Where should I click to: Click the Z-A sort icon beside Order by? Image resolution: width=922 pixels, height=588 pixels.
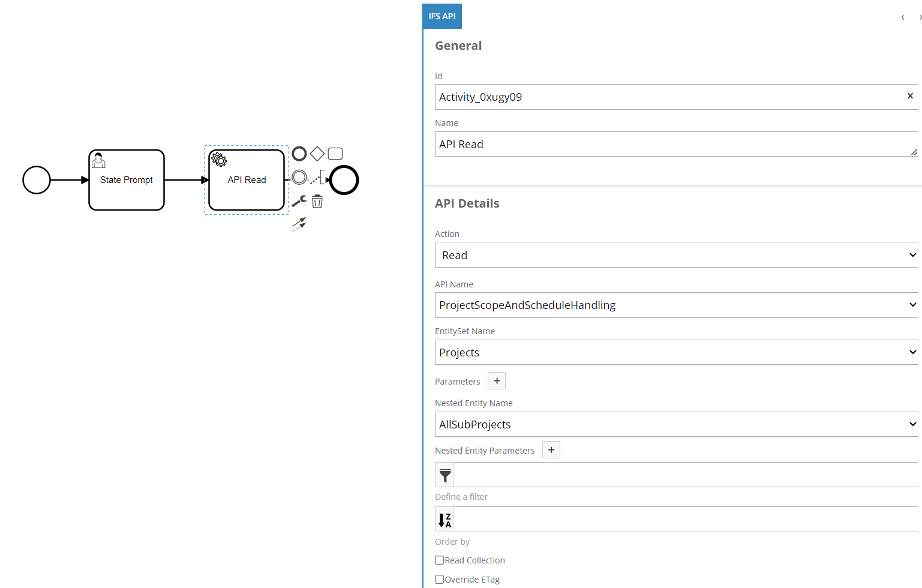point(444,519)
